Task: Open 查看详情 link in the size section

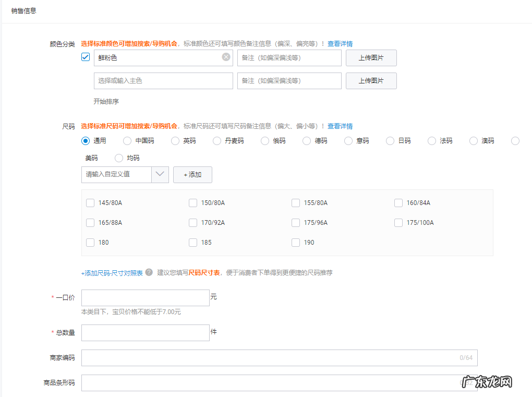Action: click(340, 126)
